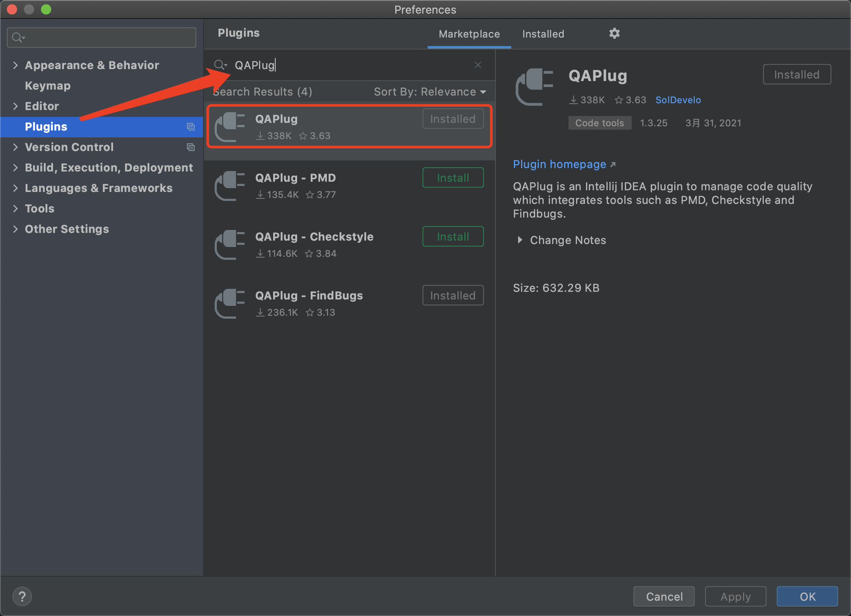The image size is (851, 616).
Task: Click the help question mark icon
Action: pyautogui.click(x=22, y=596)
